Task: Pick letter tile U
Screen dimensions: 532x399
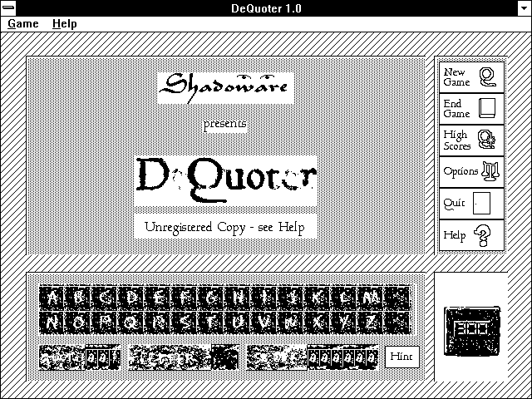Action: (x=237, y=323)
